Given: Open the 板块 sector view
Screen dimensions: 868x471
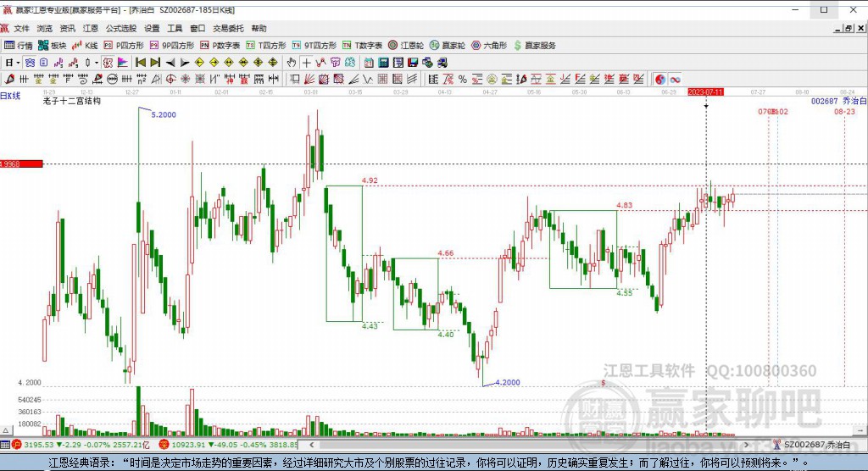Looking at the screenshot, I should [x=52, y=46].
